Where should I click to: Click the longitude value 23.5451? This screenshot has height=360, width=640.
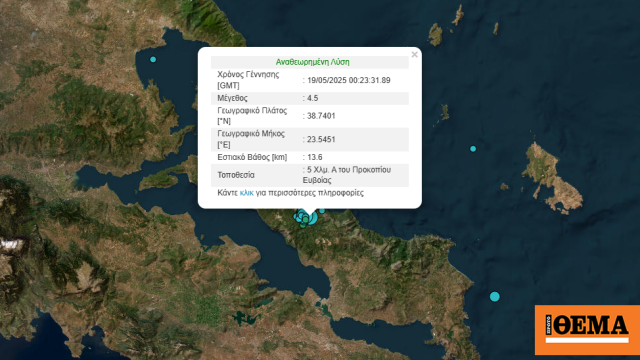tap(321, 140)
